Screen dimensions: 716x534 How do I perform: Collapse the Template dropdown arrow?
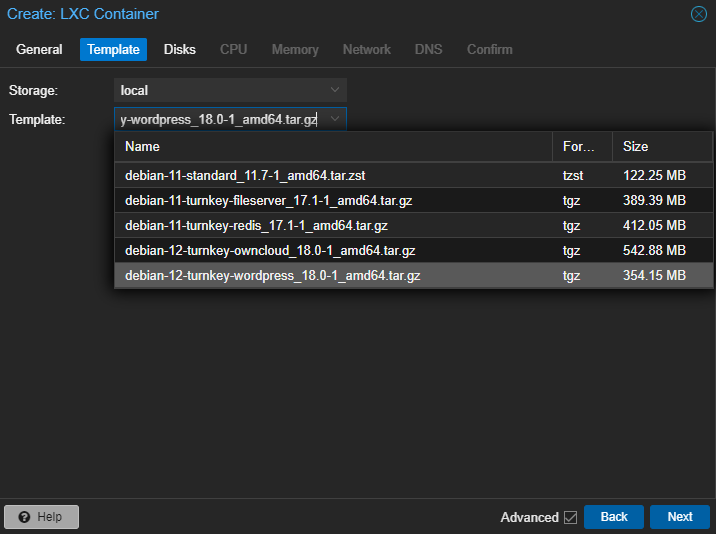335,119
